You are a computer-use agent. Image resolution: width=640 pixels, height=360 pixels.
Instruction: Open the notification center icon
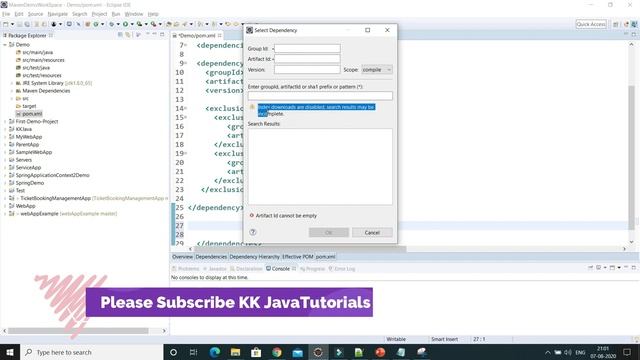(x=627, y=352)
